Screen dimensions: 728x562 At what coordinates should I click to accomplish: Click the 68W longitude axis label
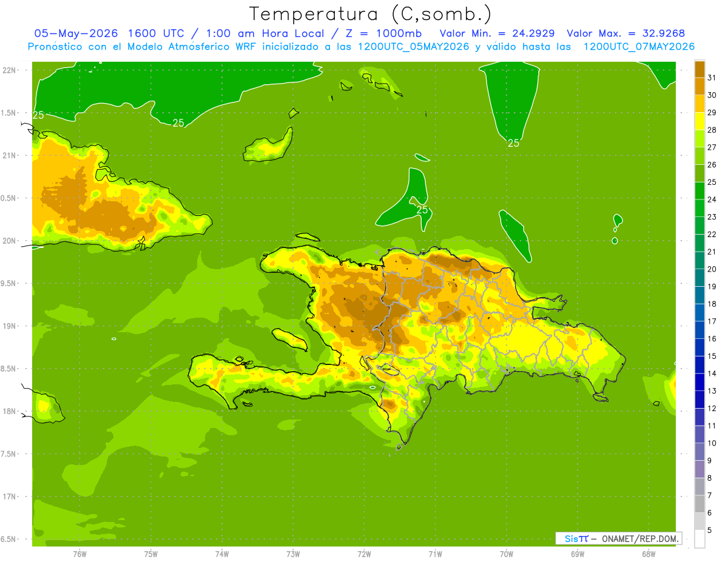(649, 554)
